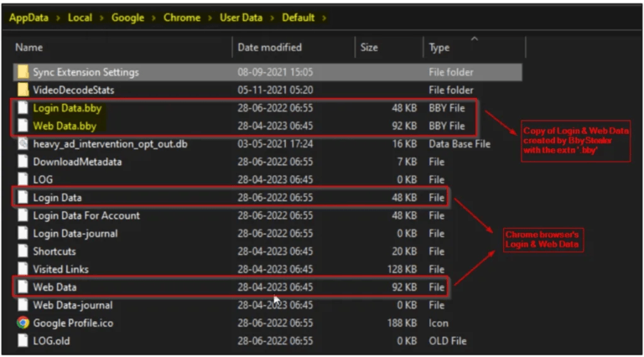The height and width of the screenshot is (357, 644).
Task: Expand the chevron after AppData
Action: point(59,18)
